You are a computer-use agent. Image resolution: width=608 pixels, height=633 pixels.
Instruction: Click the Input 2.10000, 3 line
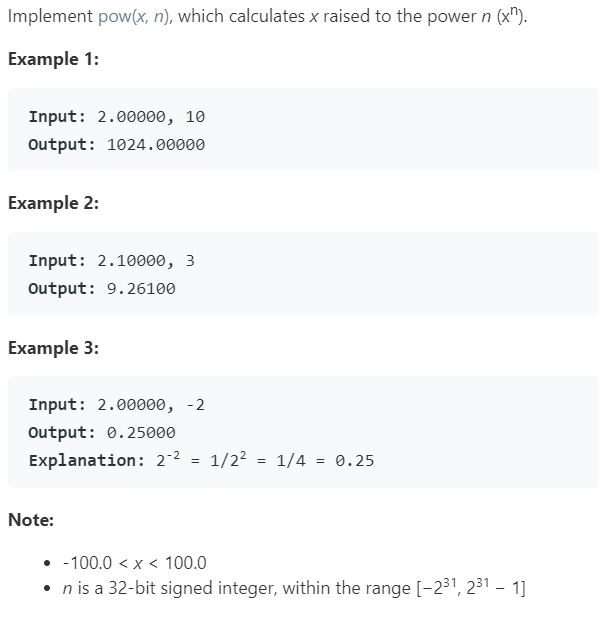111,261
